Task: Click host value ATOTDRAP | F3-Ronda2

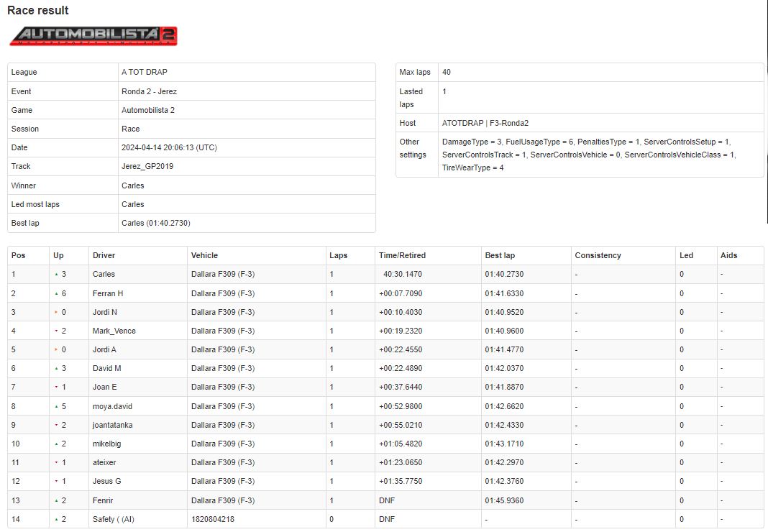Action: pyautogui.click(x=485, y=123)
